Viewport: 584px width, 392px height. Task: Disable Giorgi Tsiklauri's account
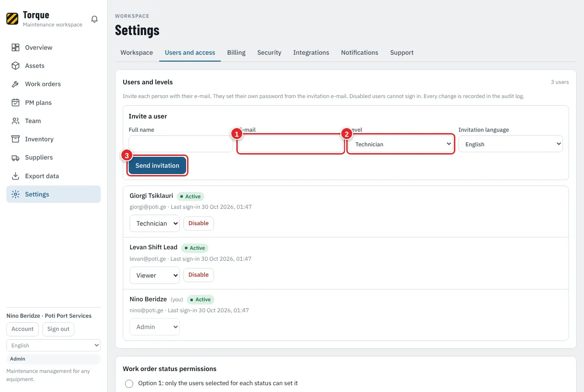pyautogui.click(x=198, y=223)
